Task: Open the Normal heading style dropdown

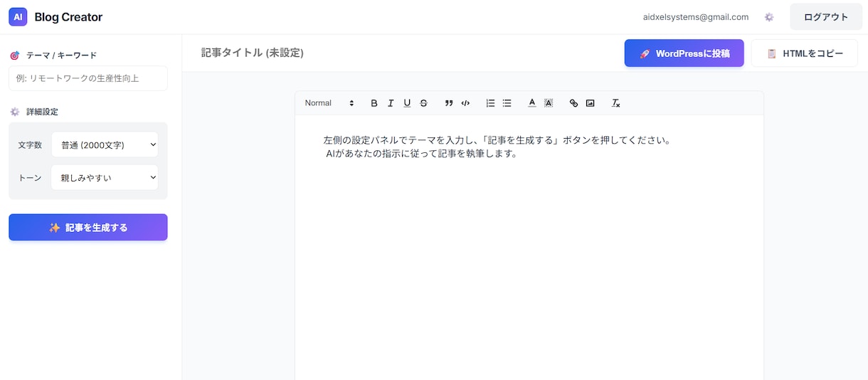Action: point(329,103)
